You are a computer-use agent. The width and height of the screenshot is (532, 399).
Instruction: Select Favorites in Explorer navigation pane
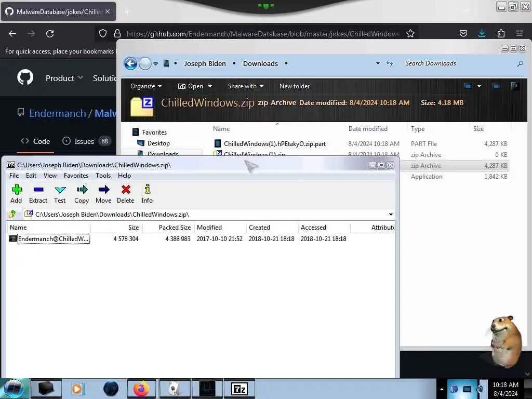(x=149, y=132)
